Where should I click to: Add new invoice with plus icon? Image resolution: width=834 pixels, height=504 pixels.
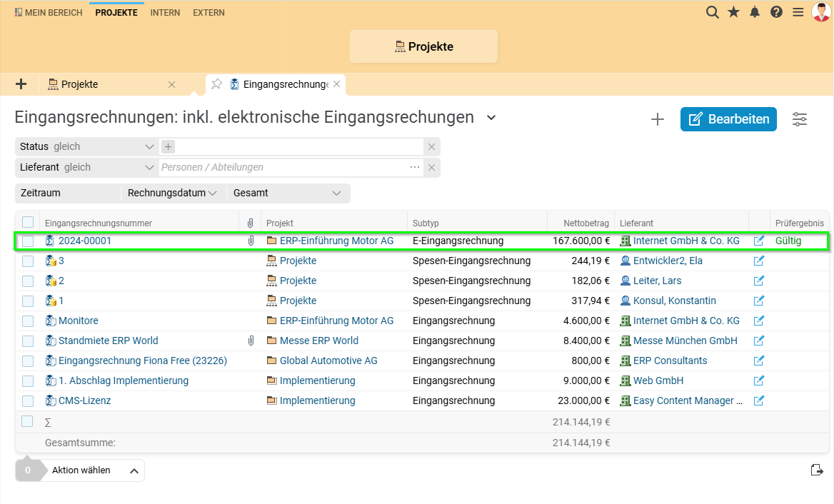click(658, 119)
